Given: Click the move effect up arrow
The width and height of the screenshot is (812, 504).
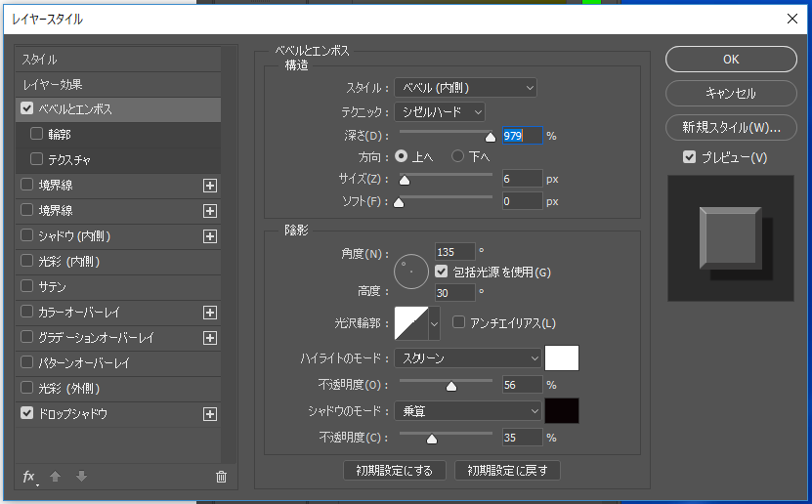Looking at the screenshot, I should coord(56,476).
